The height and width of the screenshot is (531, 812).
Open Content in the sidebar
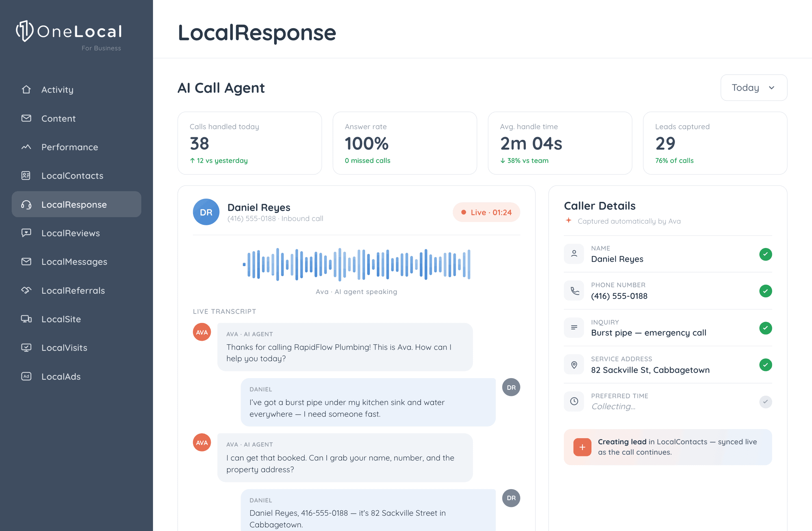coord(76,118)
